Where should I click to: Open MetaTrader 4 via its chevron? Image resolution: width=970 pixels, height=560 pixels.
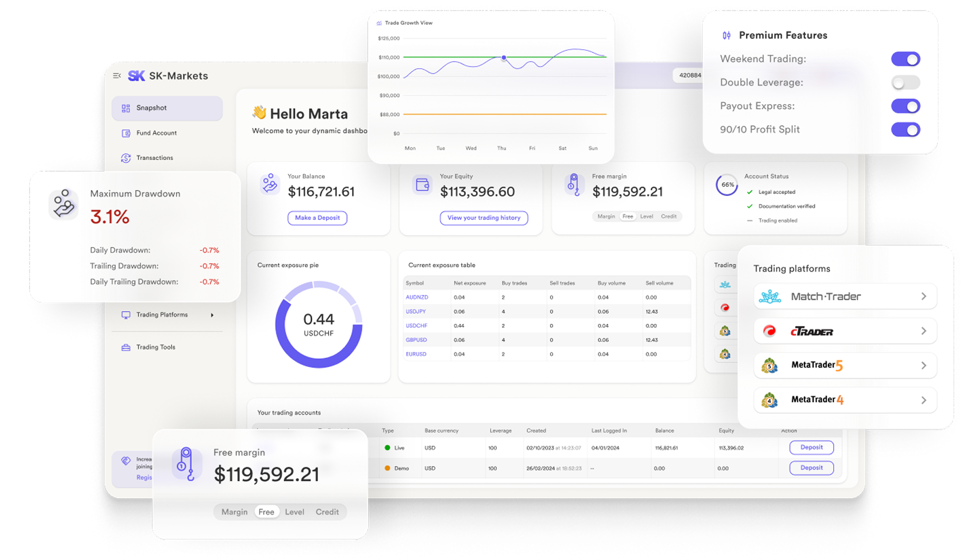click(924, 400)
